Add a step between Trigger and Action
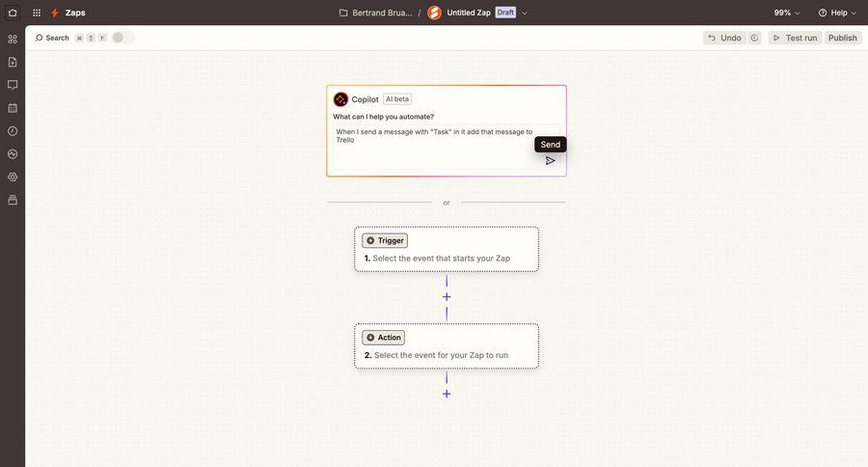Viewport: 868px width, 467px height. click(447, 297)
